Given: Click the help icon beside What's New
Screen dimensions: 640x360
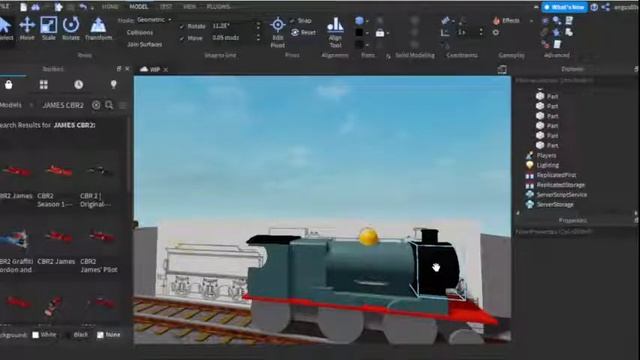Looking at the screenshot, I should point(595,7).
